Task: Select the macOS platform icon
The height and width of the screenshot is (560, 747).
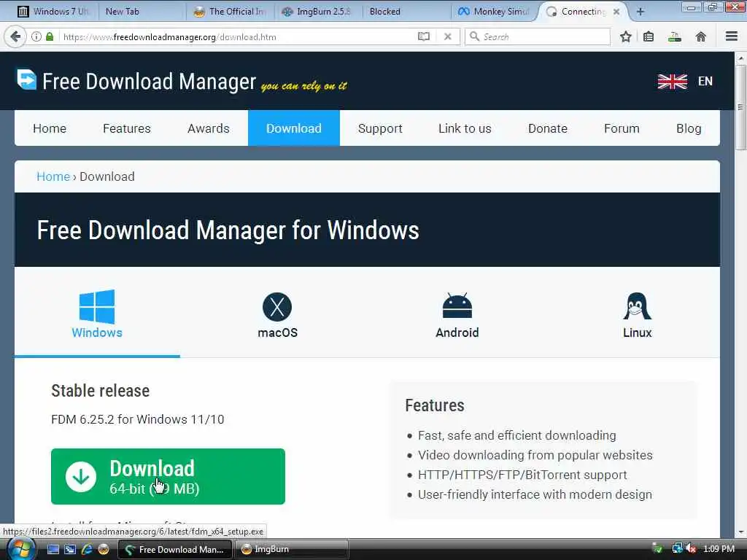Action: click(x=277, y=307)
